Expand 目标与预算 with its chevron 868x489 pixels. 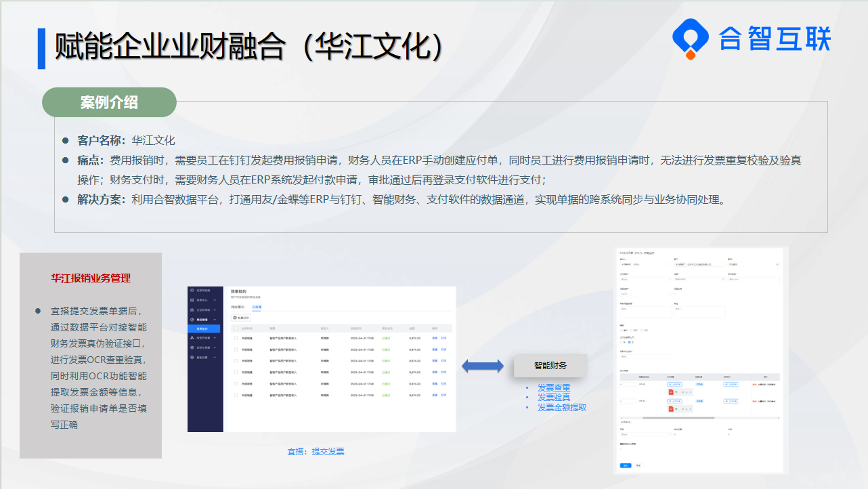click(x=215, y=347)
